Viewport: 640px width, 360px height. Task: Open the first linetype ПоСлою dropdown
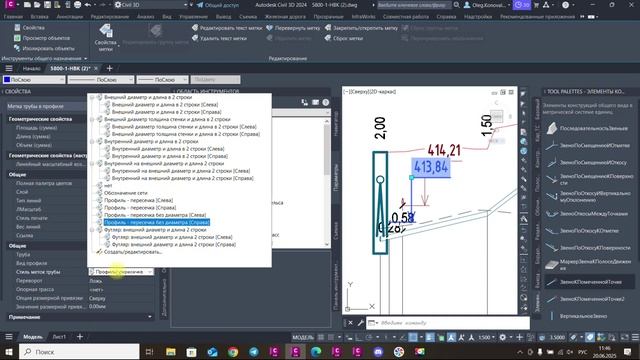[x=101, y=80]
